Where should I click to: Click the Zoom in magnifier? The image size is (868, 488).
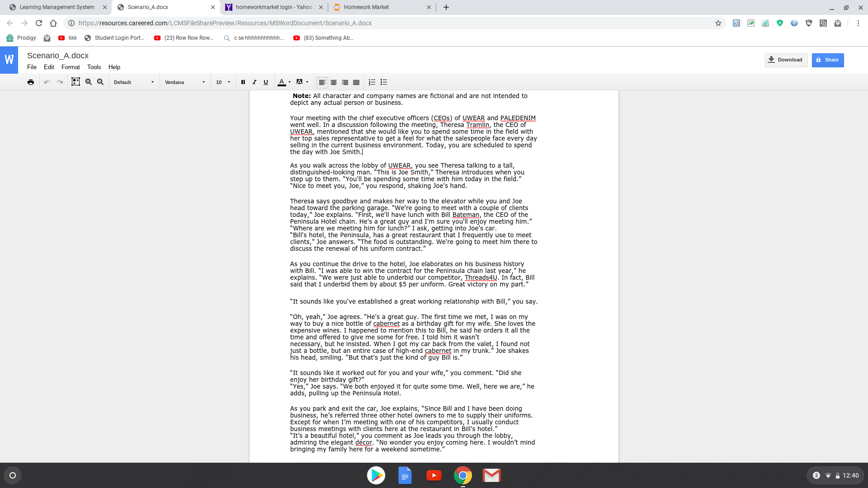89,82
